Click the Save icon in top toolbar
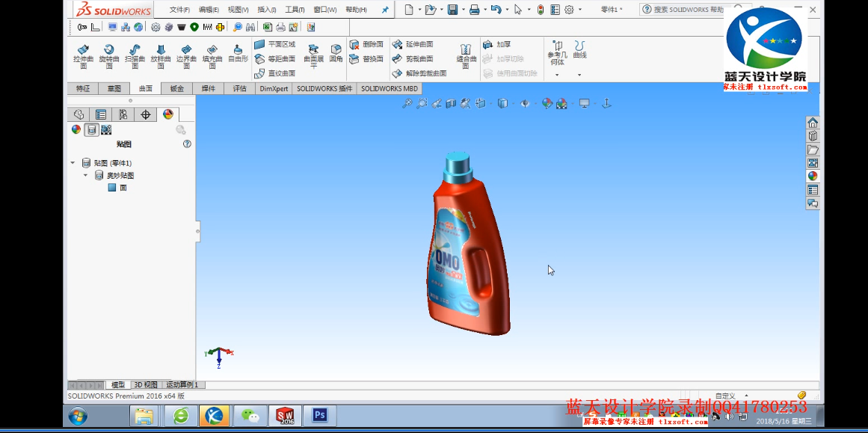Image resolution: width=868 pixels, height=433 pixels. pyautogui.click(x=452, y=10)
